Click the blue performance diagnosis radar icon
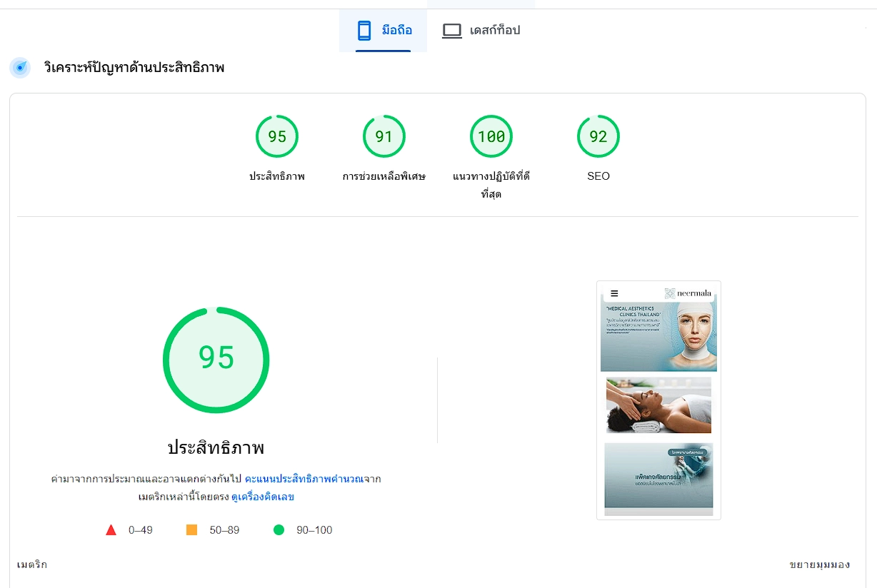 (x=20, y=68)
